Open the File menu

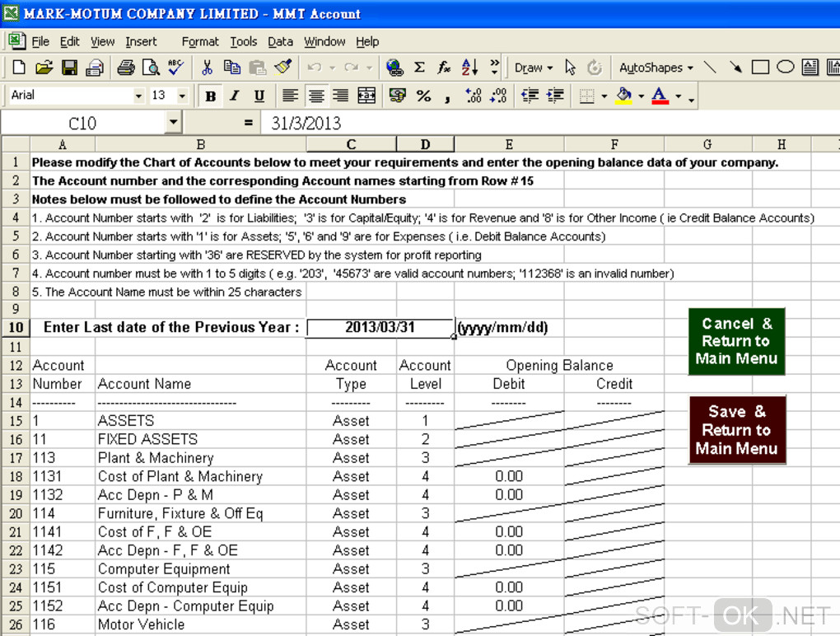point(40,41)
